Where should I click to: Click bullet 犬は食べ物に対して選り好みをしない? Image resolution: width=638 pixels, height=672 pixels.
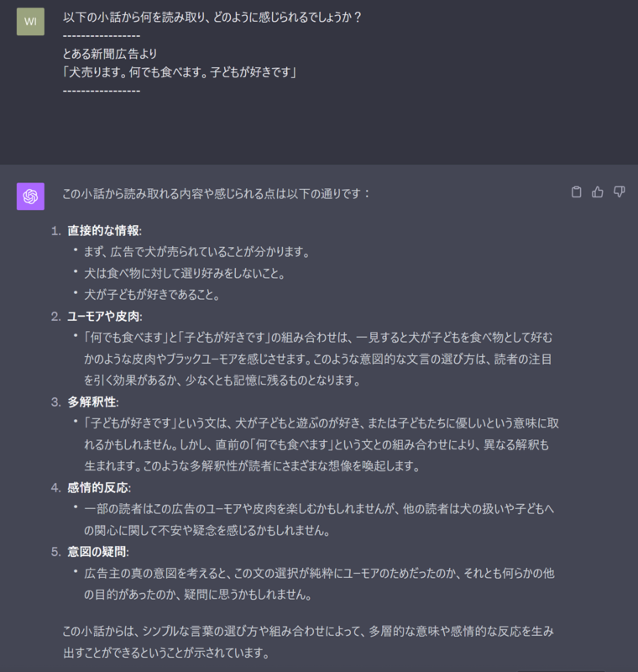[x=185, y=274]
